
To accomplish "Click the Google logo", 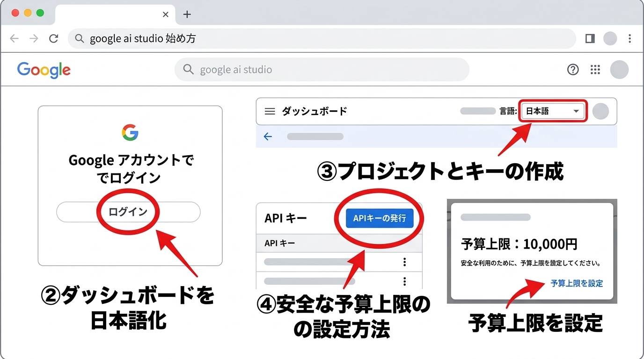I will pyautogui.click(x=44, y=70).
